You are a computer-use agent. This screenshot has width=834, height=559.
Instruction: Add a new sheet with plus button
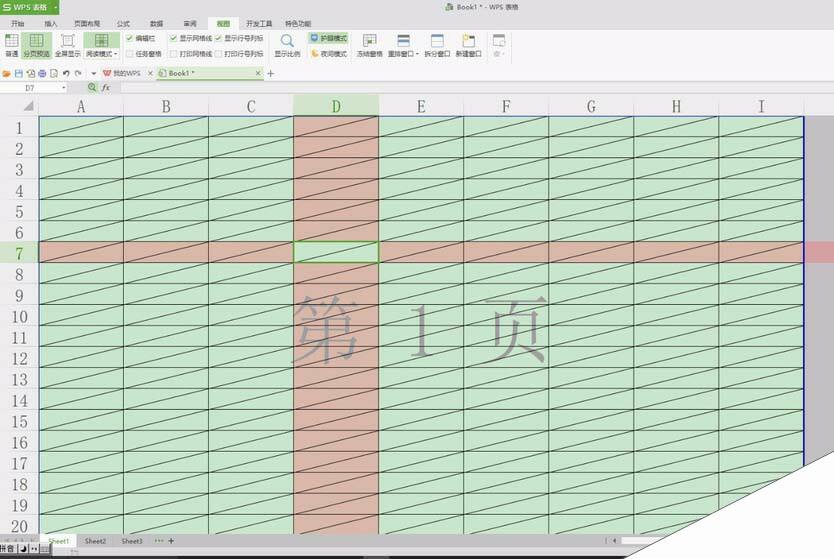pyautogui.click(x=171, y=541)
